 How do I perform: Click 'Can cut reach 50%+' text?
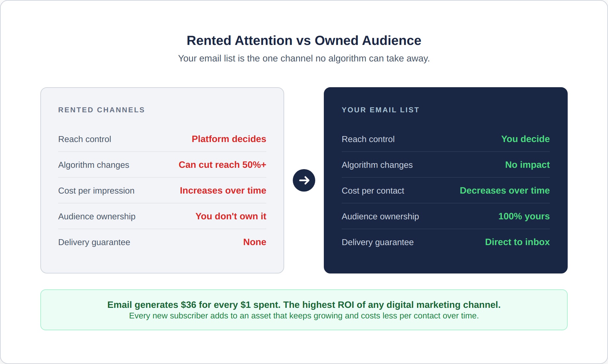(x=222, y=165)
